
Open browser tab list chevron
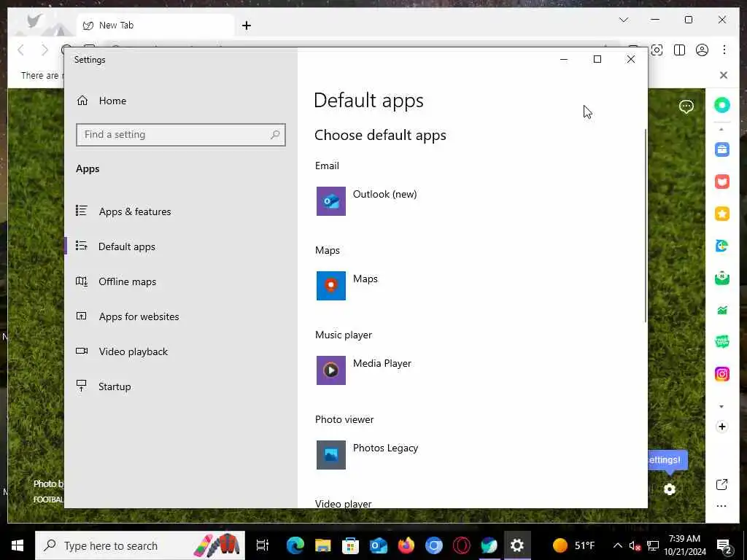pos(624,20)
